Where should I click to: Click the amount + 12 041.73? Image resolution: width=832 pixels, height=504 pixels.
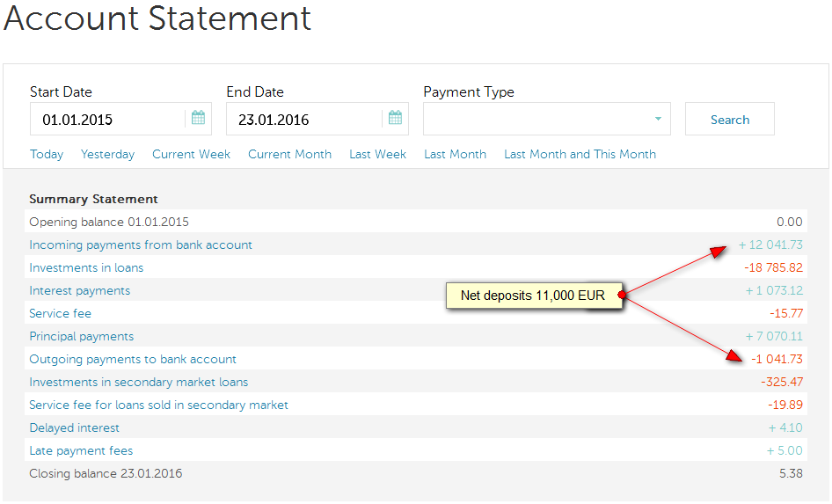771,245
